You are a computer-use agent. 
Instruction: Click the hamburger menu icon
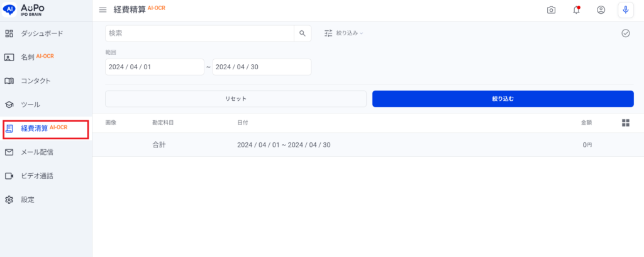coord(103,10)
